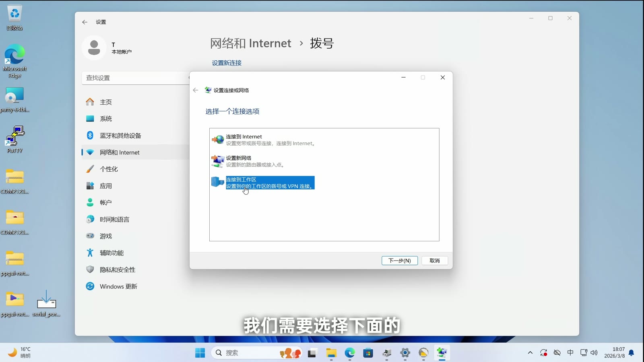Select the serial_por... desktop icon
The image size is (644, 362).
coord(46,304)
